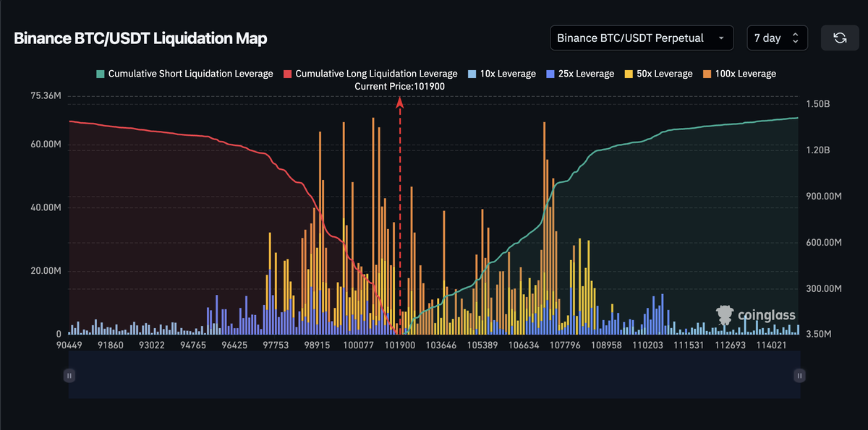This screenshot has height=430, width=868.
Task: Toggle the 50x Leverage legend item
Action: 658,74
